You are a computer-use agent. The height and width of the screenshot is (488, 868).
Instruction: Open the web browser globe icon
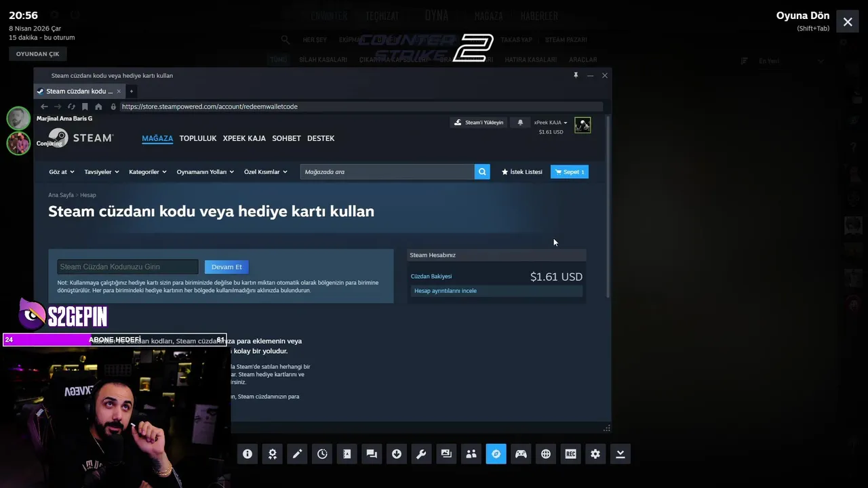[x=546, y=454]
